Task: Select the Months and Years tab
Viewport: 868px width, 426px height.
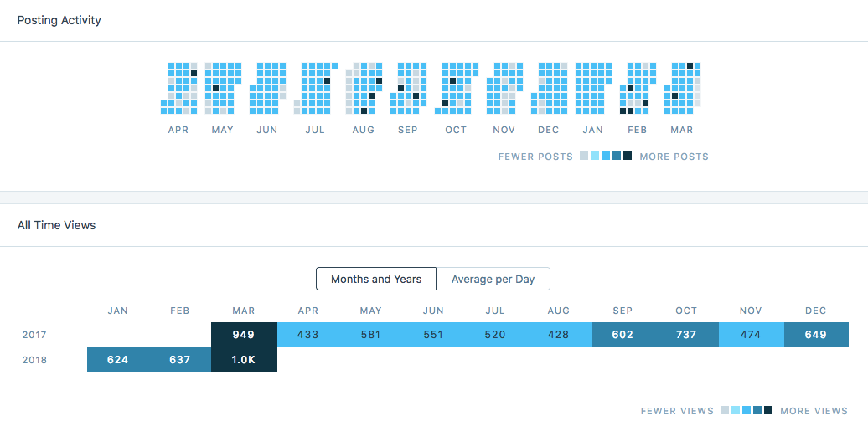Action: 376,279
